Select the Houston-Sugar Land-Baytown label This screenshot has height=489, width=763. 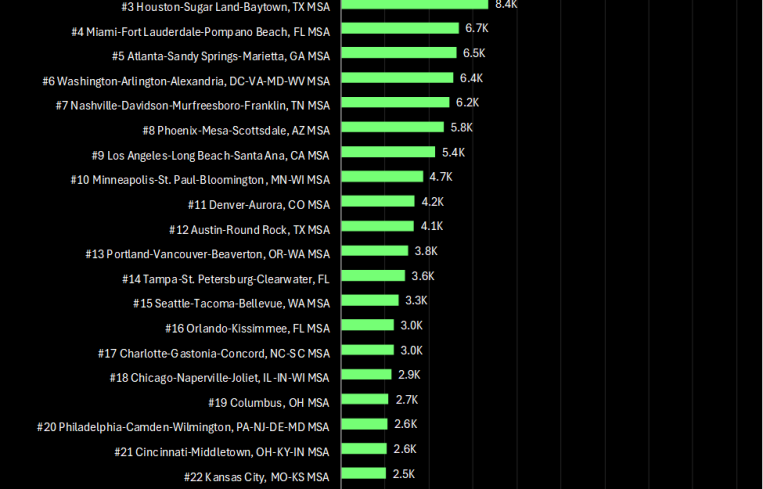point(225,7)
